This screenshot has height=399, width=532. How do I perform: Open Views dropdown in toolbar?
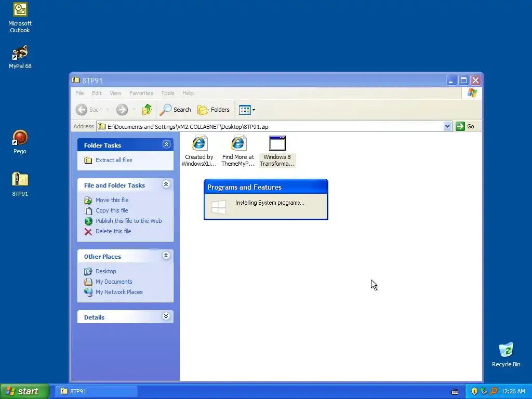pyautogui.click(x=247, y=110)
